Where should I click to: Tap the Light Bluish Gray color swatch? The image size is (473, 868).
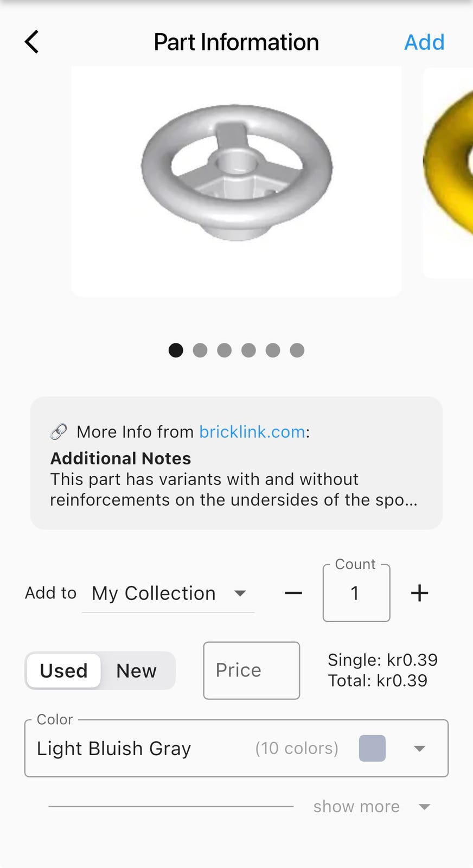[372, 749]
